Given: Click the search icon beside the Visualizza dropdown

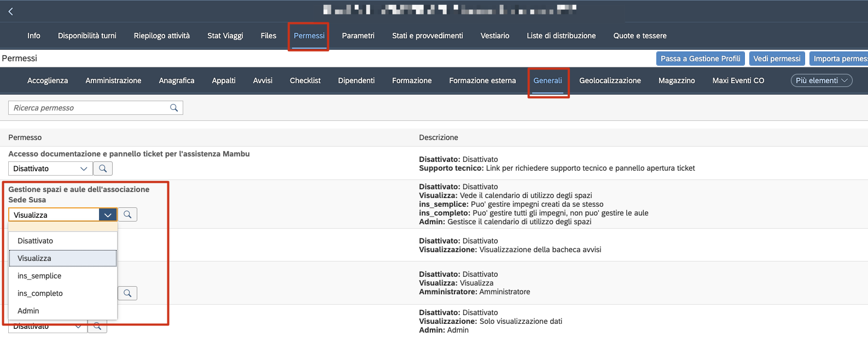Looking at the screenshot, I should pyautogui.click(x=127, y=214).
